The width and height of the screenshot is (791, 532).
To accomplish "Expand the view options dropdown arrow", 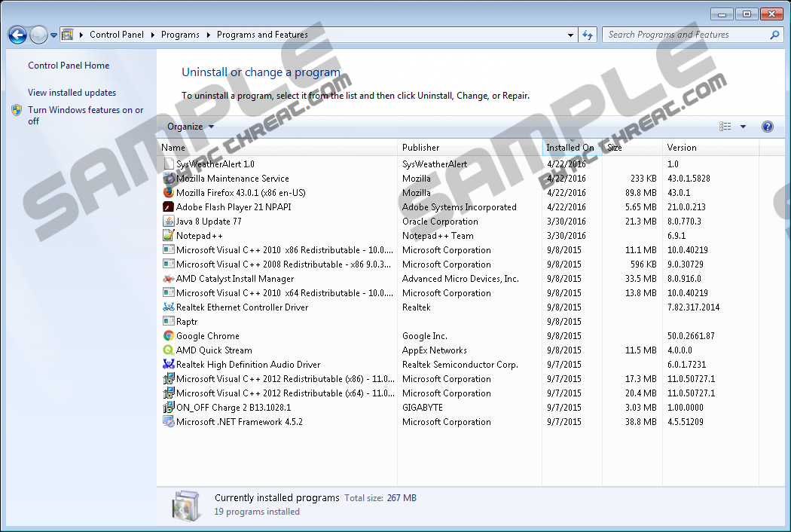I will pos(743,127).
